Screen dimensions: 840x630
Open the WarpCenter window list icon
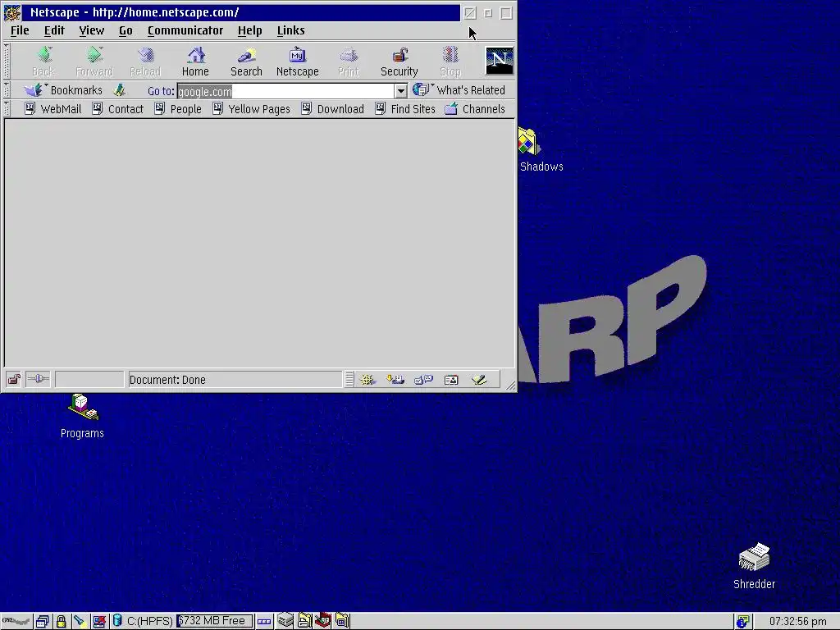(43, 622)
